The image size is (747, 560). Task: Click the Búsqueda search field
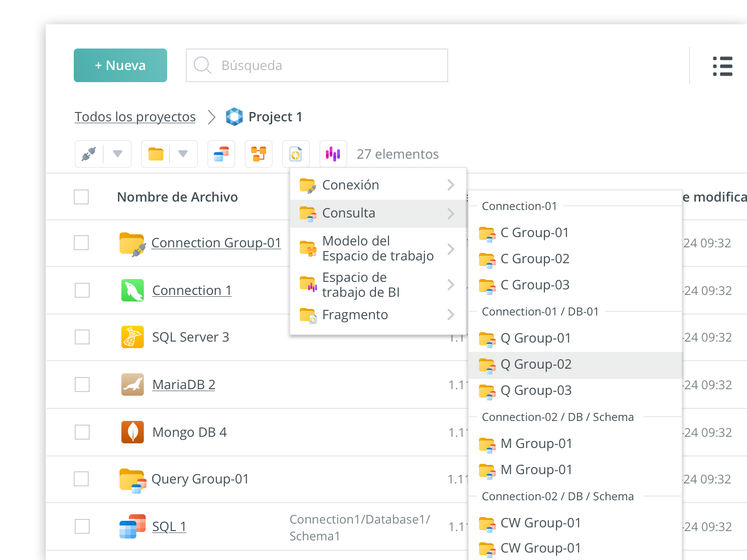point(317,65)
